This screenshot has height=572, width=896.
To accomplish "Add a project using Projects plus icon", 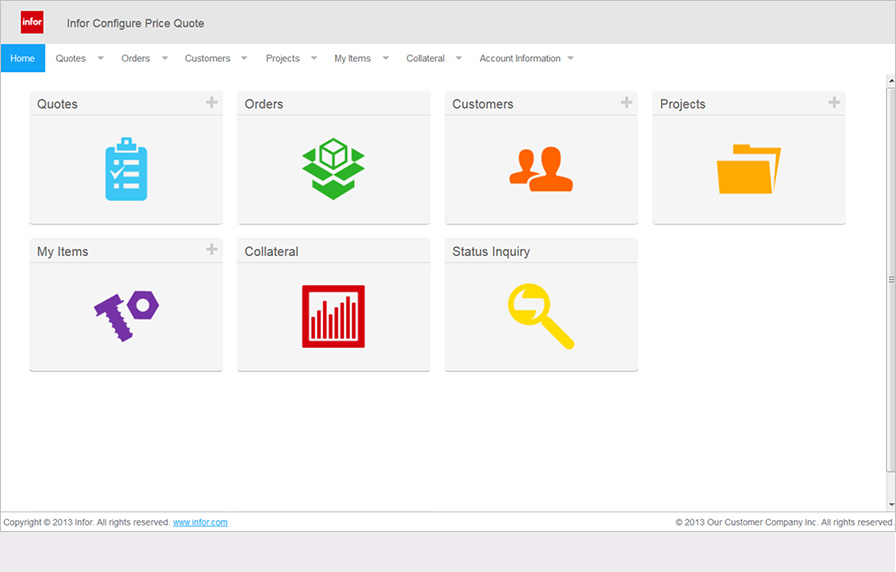I will [x=834, y=102].
